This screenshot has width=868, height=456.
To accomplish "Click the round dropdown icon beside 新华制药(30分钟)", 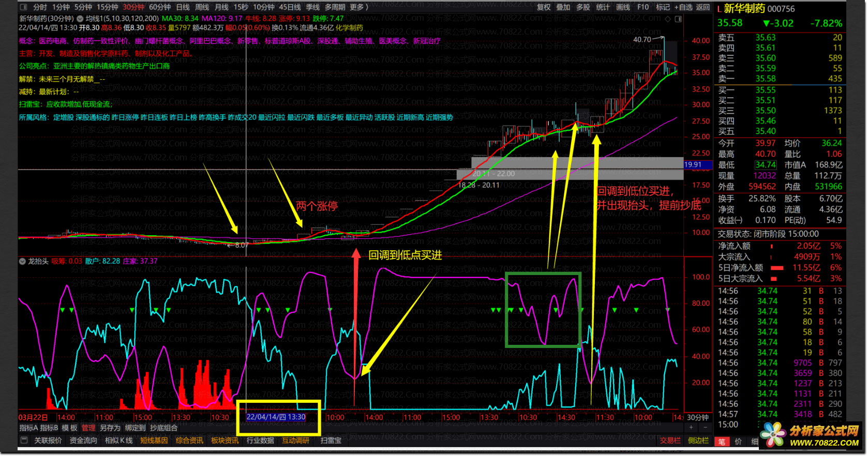I will [80, 19].
